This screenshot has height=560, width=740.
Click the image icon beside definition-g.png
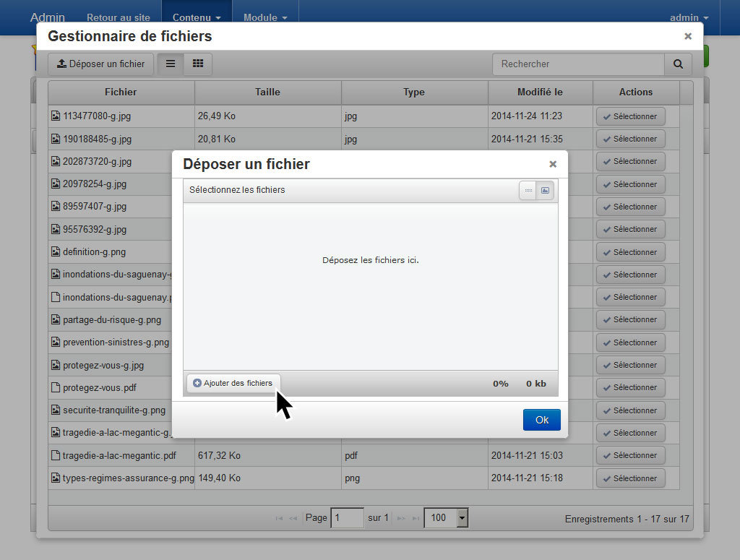point(56,251)
